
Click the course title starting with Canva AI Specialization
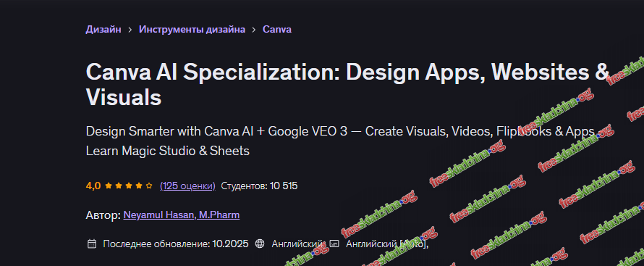[347, 85]
